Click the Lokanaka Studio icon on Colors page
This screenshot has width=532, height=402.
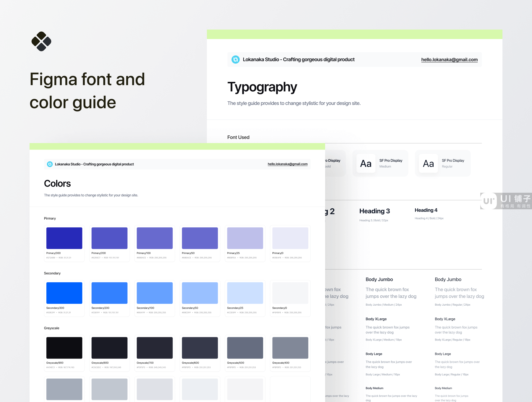point(50,164)
